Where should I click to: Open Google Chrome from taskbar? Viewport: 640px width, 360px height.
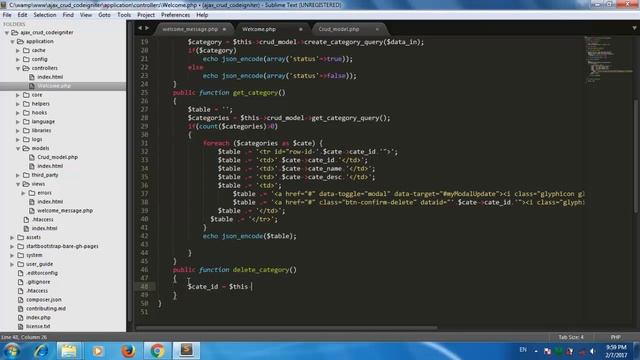tap(157, 351)
